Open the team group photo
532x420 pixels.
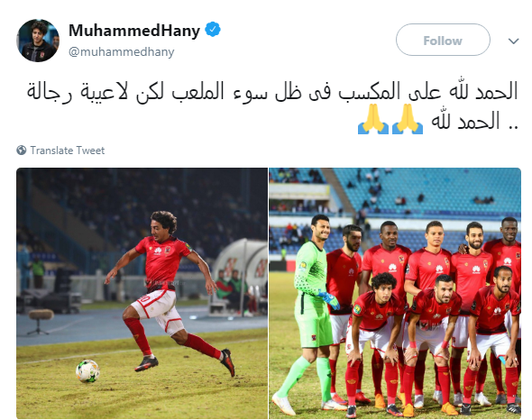(x=395, y=293)
